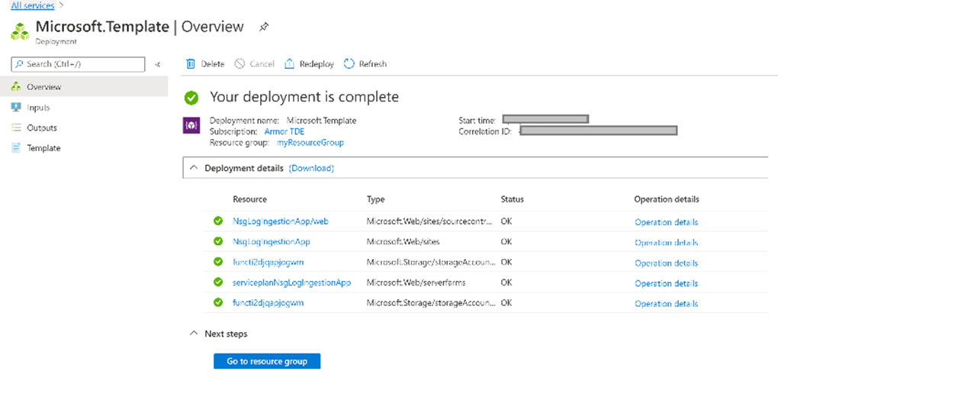Click the Outputs icon in sidebar
980x400 pixels.
coord(16,128)
